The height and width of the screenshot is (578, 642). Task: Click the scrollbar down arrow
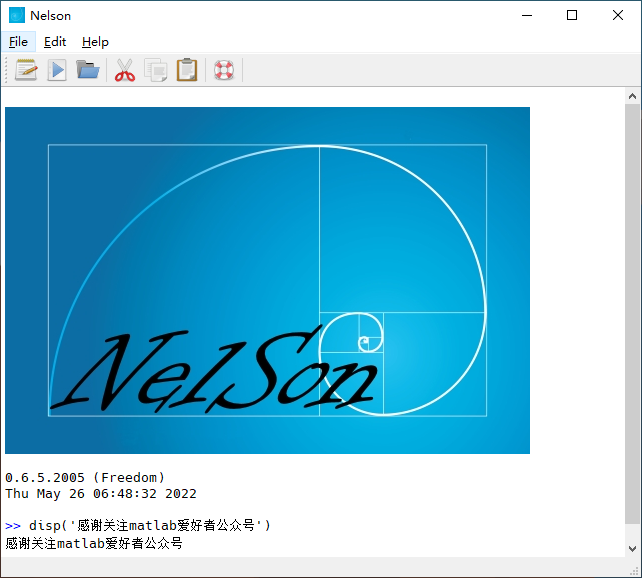(632, 549)
